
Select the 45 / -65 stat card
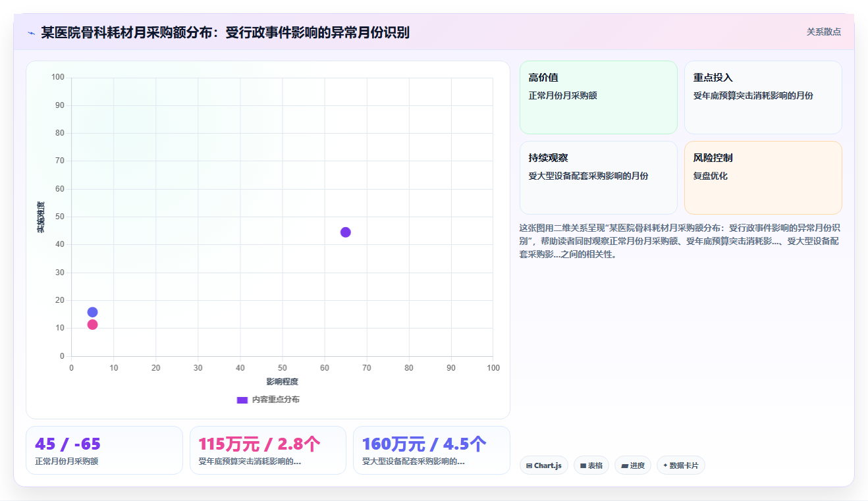tap(104, 450)
